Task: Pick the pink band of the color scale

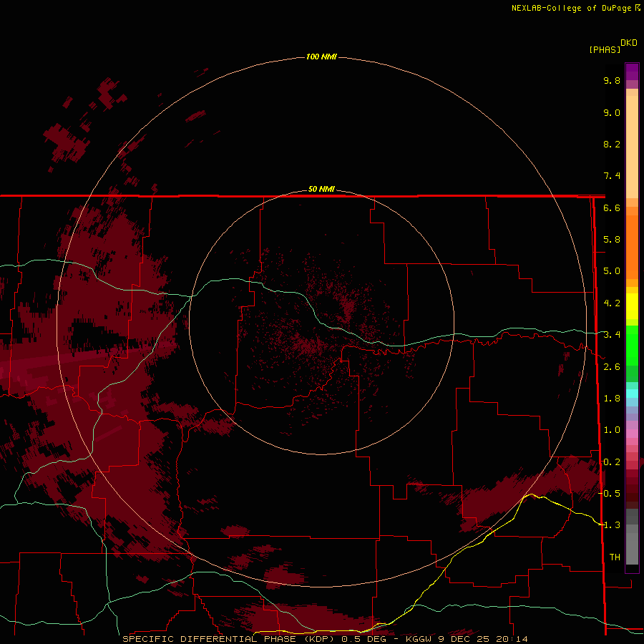Action: coord(632,434)
